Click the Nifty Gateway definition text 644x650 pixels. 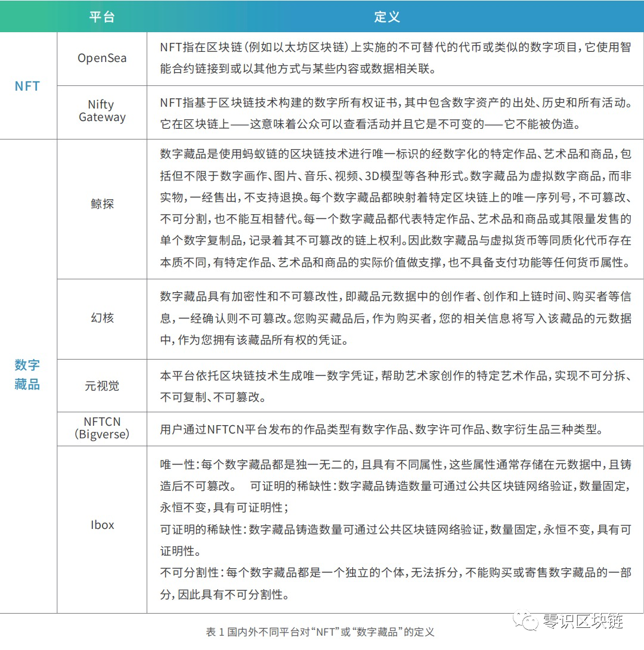pos(396,113)
